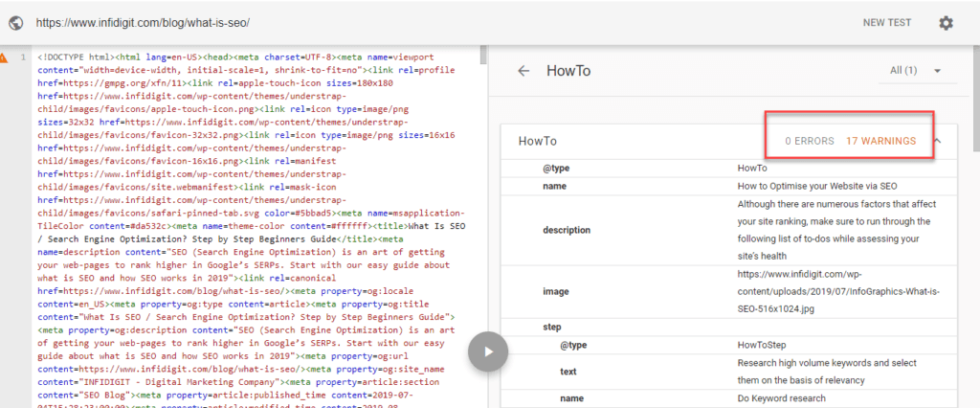Click the globe icon beside the URL
980x408 pixels.
pos(16,23)
